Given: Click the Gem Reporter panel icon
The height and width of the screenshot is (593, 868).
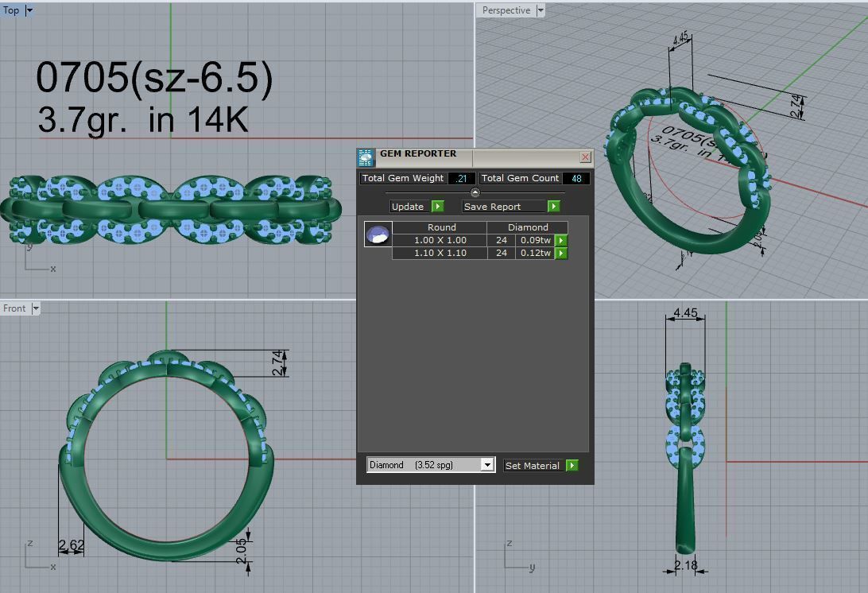Looking at the screenshot, I should (366, 158).
